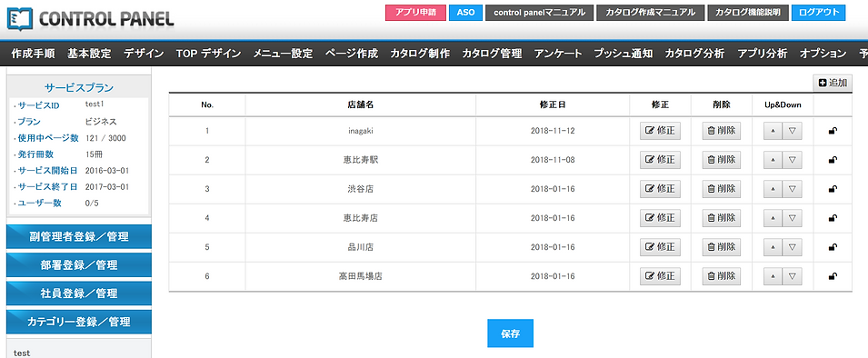
Task: Edit the 高田馬場店 store via 修正
Action: (660, 275)
